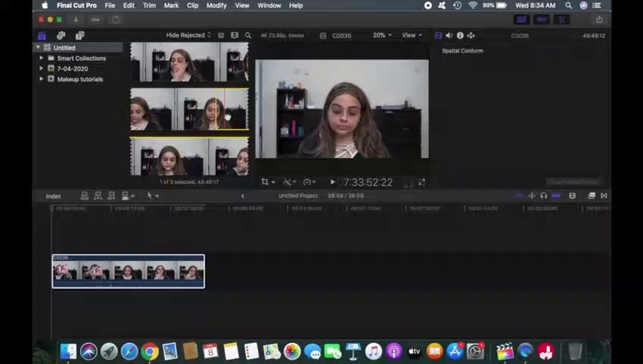This screenshot has height=364, width=643.
Task: Open the Overwrite edit options dropdown
Action: (128, 196)
